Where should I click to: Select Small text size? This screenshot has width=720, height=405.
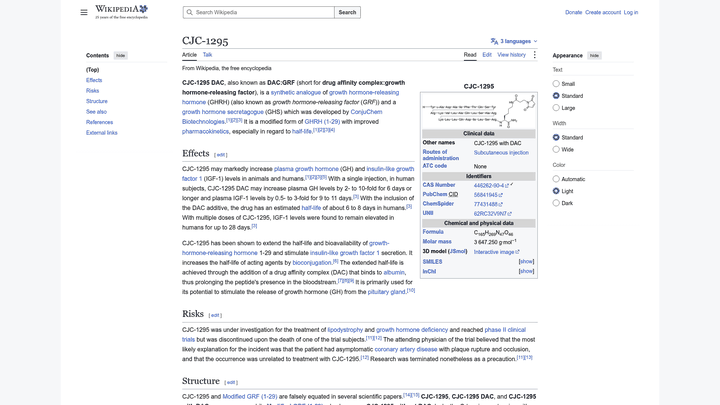click(x=556, y=84)
